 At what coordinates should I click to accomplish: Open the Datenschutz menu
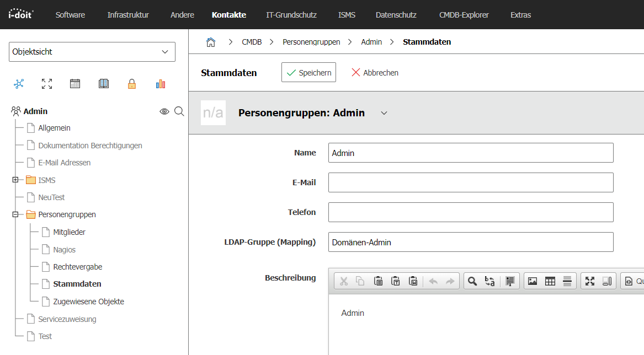pyautogui.click(x=396, y=15)
